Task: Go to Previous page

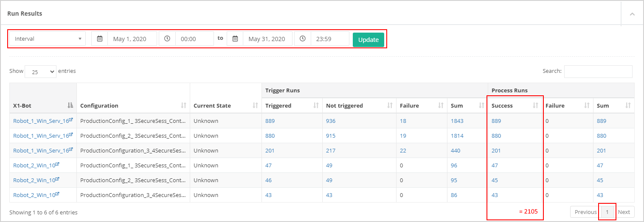Action: pos(586,212)
